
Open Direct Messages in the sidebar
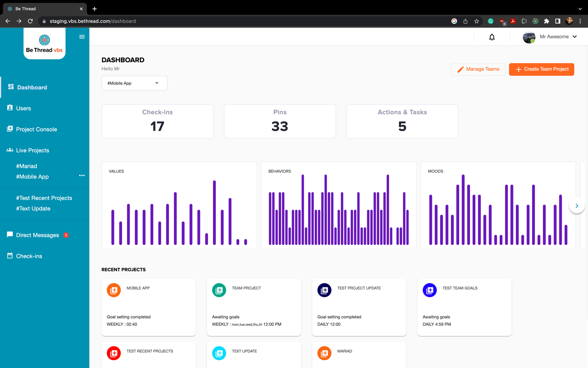click(x=37, y=235)
